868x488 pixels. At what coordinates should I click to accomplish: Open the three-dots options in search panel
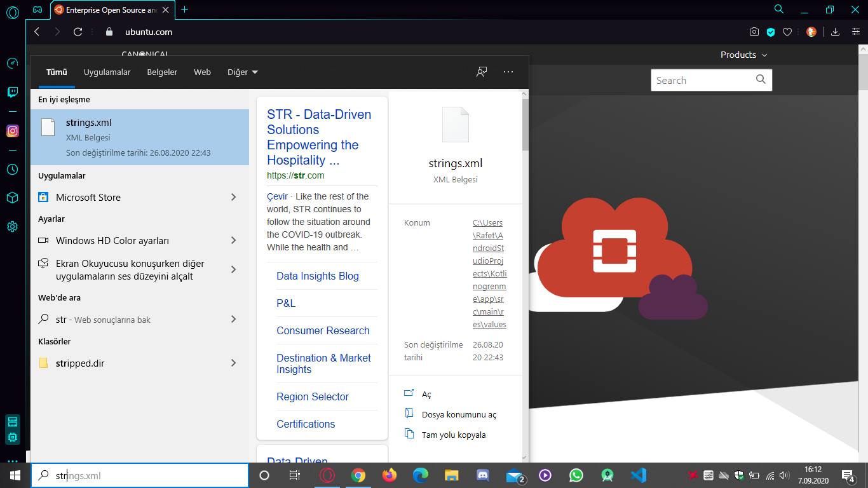click(x=508, y=72)
